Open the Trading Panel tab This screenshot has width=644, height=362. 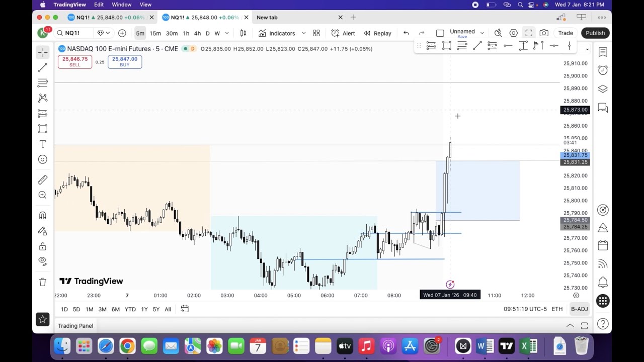75,326
